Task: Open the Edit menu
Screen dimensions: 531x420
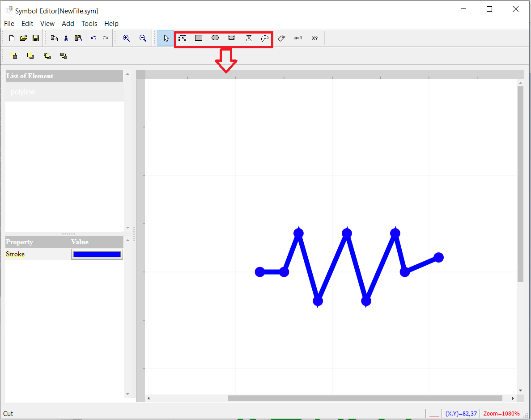Action: pos(27,24)
